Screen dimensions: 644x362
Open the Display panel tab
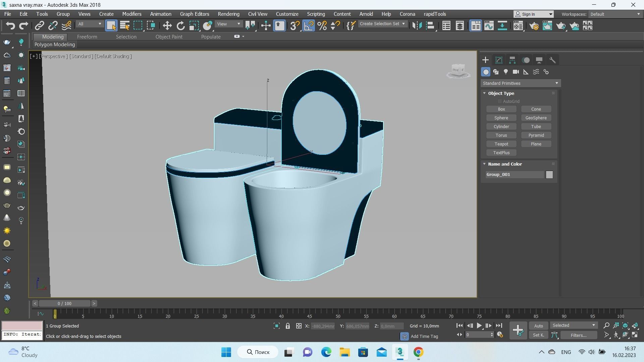coord(539,60)
